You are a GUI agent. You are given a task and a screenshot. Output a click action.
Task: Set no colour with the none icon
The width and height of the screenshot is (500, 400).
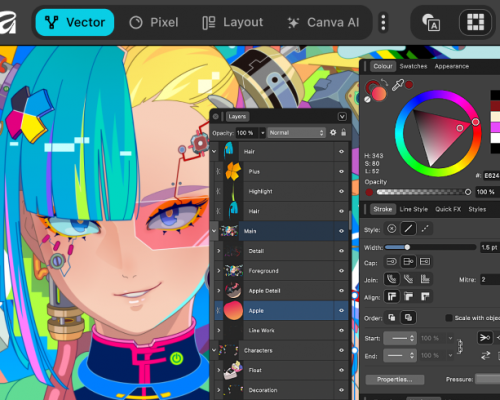(367, 99)
